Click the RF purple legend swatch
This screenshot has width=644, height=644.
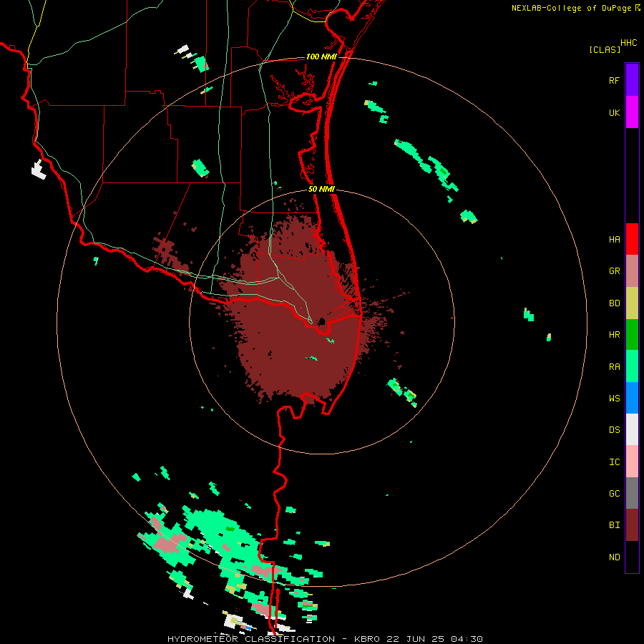632,80
